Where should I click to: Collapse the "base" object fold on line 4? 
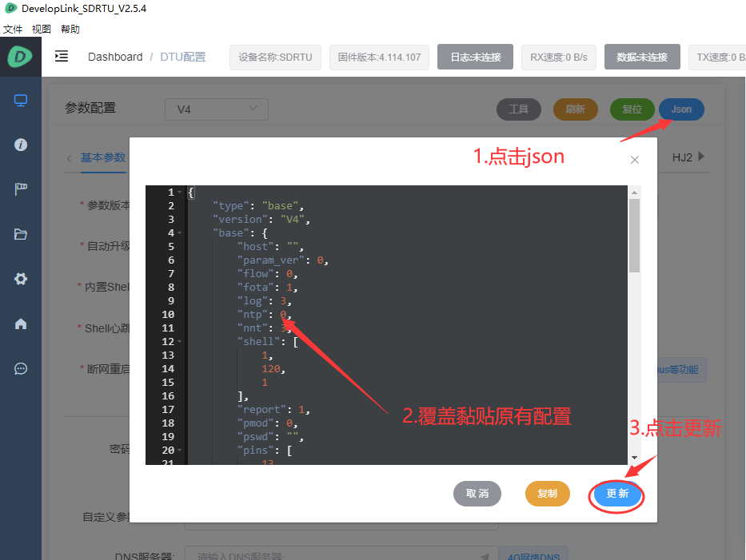[x=179, y=233]
